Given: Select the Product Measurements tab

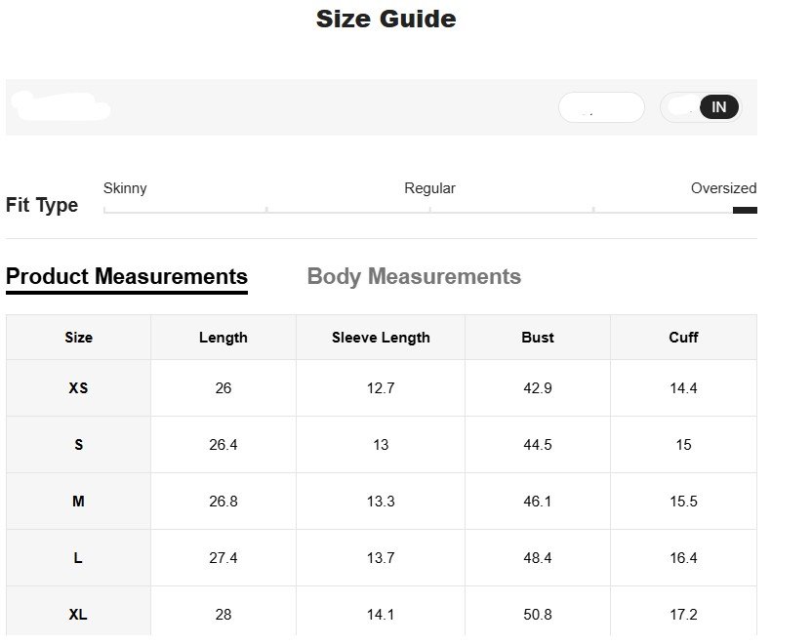Looking at the screenshot, I should tap(127, 277).
